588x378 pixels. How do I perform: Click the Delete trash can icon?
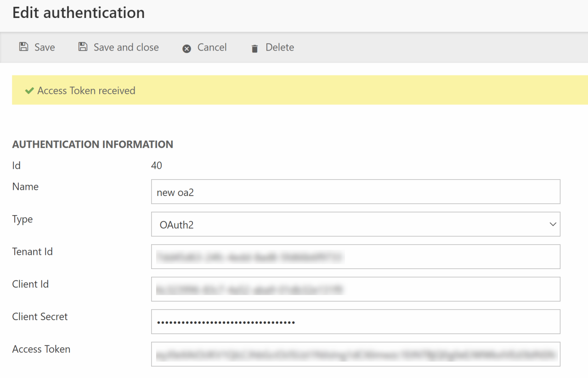pyautogui.click(x=254, y=48)
